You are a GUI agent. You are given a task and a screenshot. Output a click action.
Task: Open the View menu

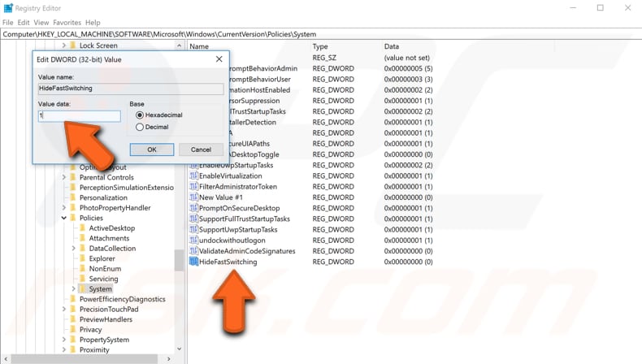(x=41, y=23)
